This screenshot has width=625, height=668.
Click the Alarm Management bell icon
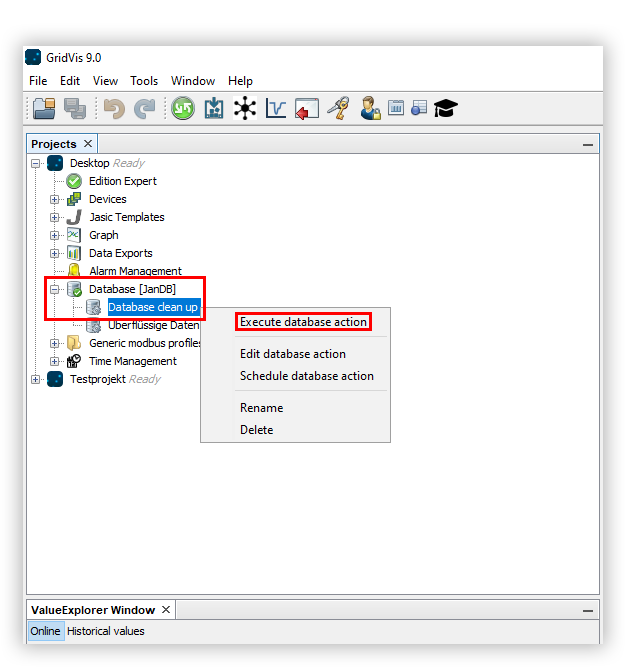(x=73, y=271)
